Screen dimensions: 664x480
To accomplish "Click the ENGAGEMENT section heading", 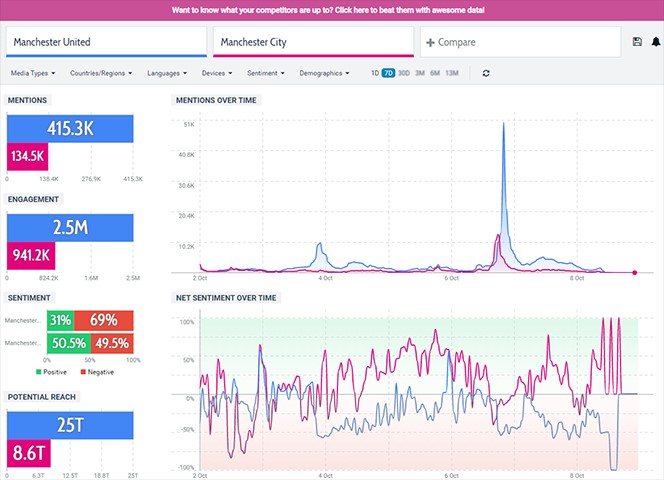I will coord(33,199).
